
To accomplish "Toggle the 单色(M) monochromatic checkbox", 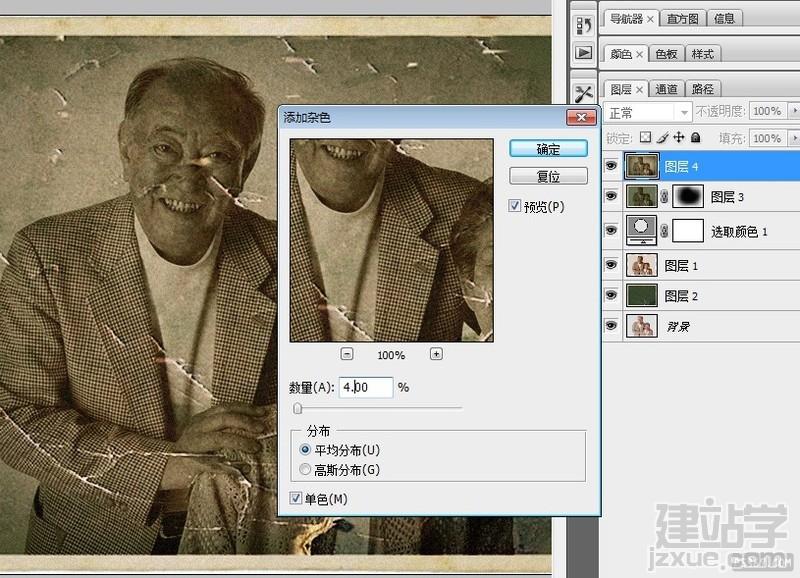I will coord(295,498).
